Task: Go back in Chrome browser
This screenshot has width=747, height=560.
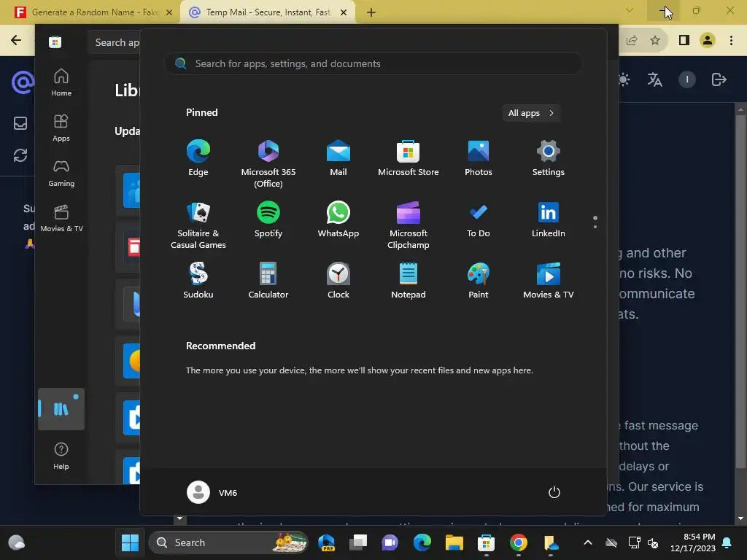Action: 16,40
